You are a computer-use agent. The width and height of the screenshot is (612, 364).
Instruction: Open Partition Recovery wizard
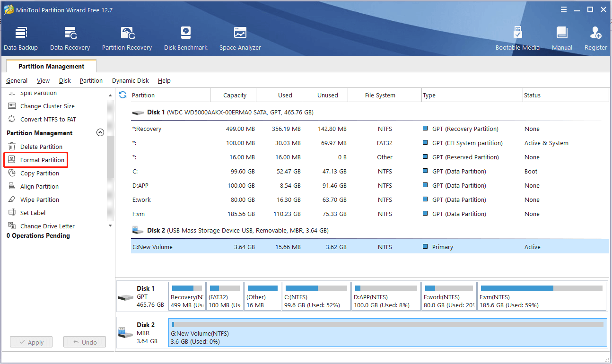point(127,39)
